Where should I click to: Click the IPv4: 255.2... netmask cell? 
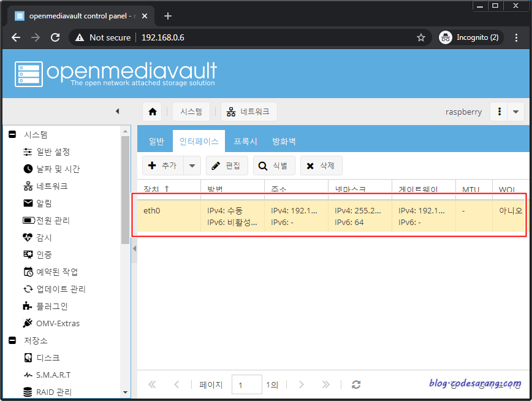click(357, 210)
